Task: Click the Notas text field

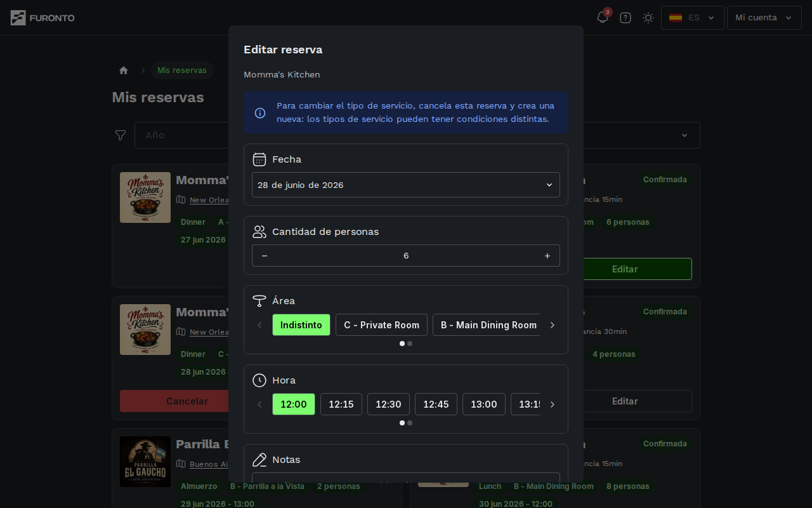Action: coord(406,478)
